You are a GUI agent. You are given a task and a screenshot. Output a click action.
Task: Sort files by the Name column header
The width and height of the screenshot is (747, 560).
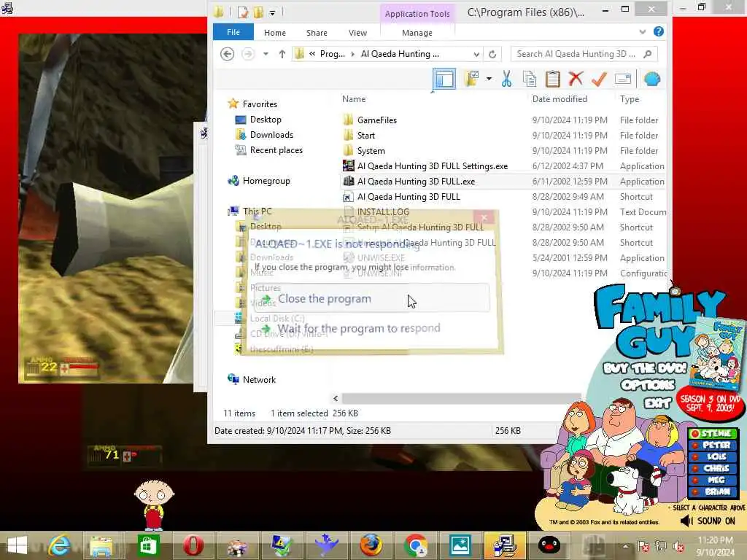pyautogui.click(x=354, y=99)
